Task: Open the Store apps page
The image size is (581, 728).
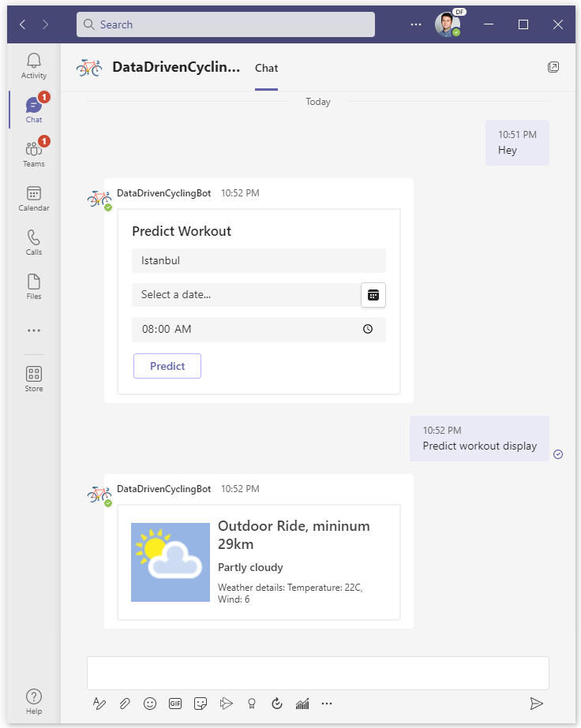Action: pyautogui.click(x=34, y=379)
